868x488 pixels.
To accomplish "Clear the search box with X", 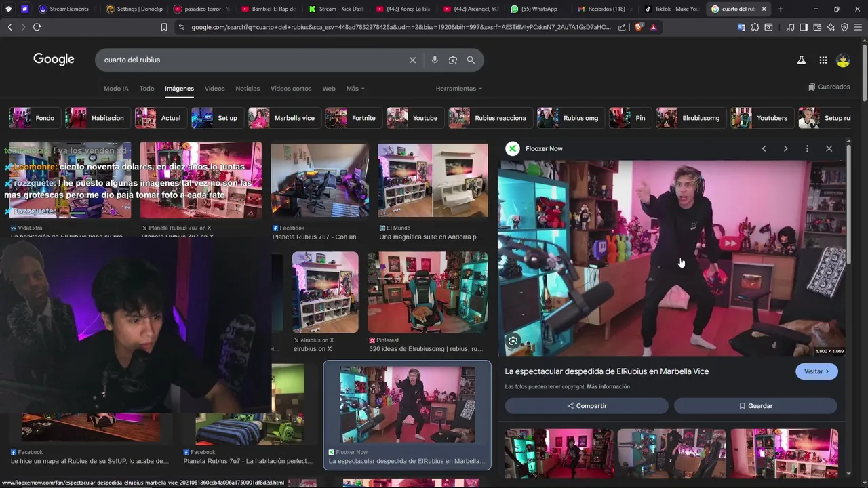I will pyautogui.click(x=412, y=60).
